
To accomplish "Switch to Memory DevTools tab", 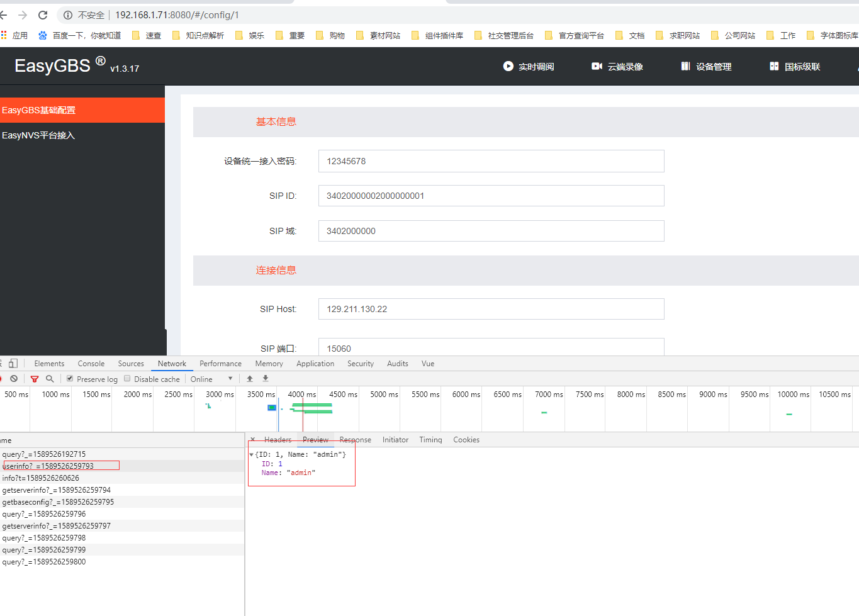I will [x=269, y=364].
